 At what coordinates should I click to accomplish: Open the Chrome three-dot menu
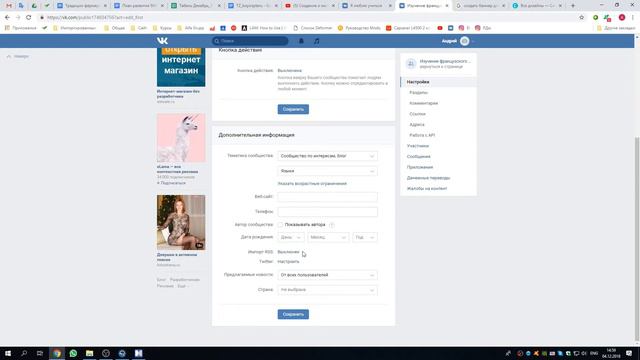coord(633,18)
